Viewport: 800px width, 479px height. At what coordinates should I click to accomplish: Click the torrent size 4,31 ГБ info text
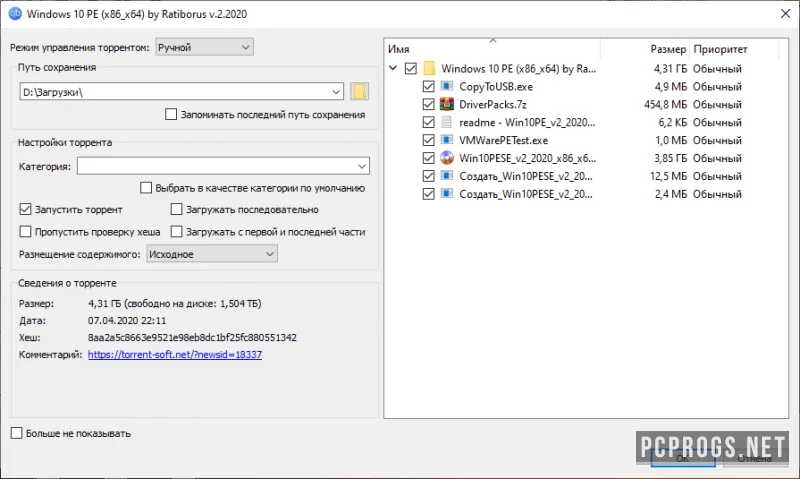pyautogui.click(x=174, y=304)
